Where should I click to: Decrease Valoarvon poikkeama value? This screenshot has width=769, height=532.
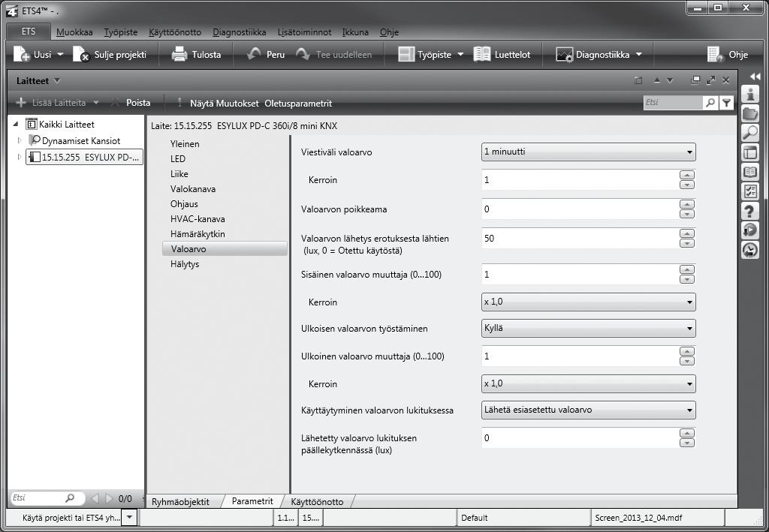click(x=687, y=214)
